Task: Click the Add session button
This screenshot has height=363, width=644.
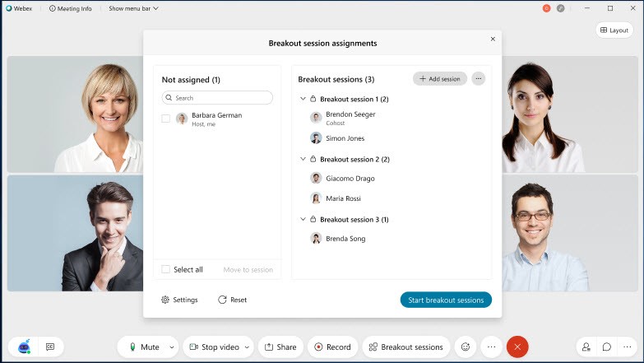Action: [440, 79]
